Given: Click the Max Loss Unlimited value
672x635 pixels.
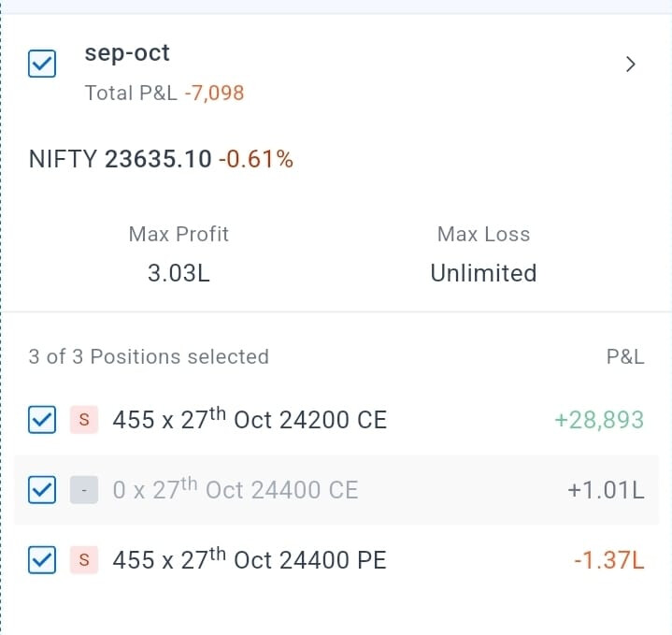Looking at the screenshot, I should (483, 273).
